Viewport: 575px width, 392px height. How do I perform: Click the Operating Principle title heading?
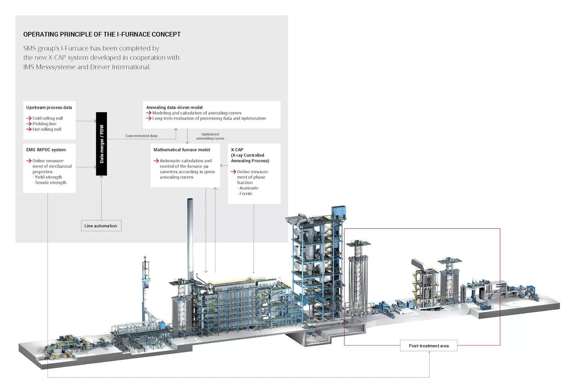(102, 34)
